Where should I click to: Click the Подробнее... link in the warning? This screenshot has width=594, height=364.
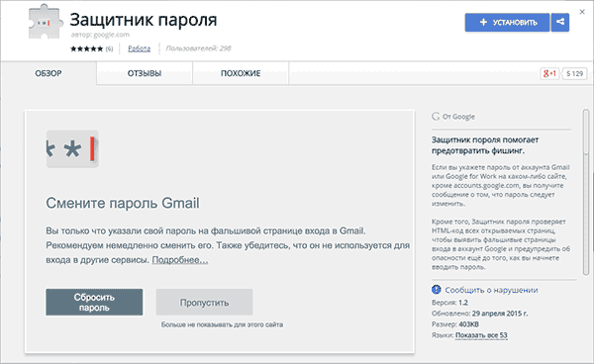pyautogui.click(x=180, y=260)
